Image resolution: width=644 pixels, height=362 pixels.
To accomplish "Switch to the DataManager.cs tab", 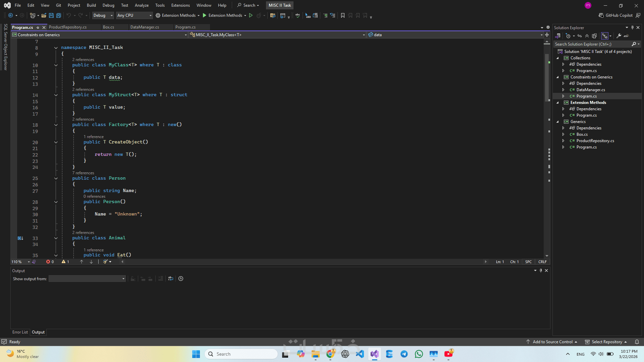I will pos(145,27).
